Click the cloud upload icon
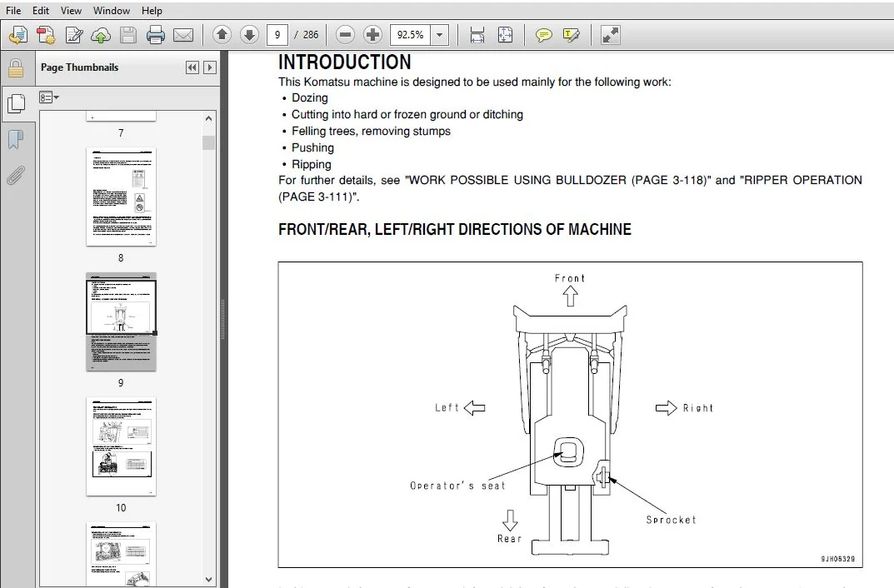Screen dimensions: 894x588 pyautogui.click(x=101, y=35)
